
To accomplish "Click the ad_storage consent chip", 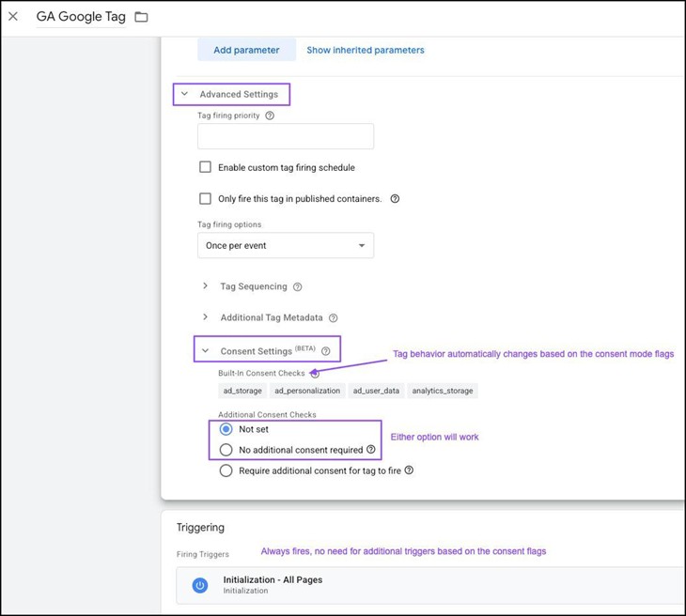I will tap(242, 391).
